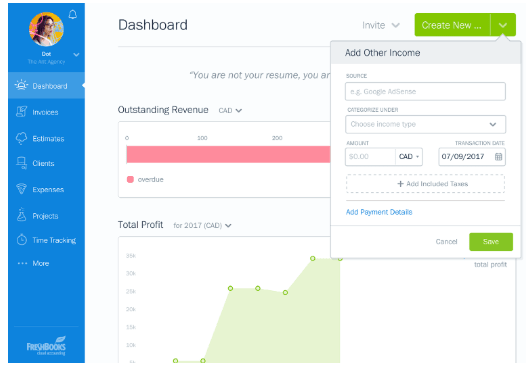Screen dimensions: 526x383
Task: Click the Expenses pizza icon in sidebar
Action: point(21,189)
